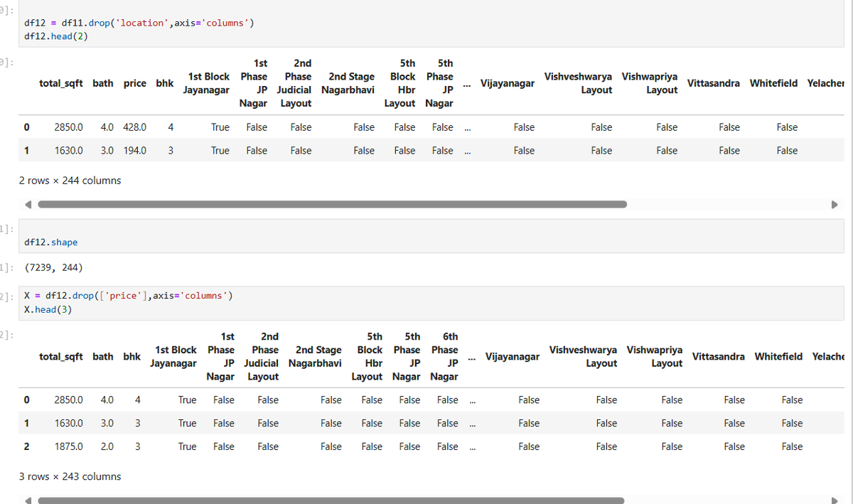Select the bhk column header in X table
Viewport: 853px width, 504px height.
click(132, 356)
